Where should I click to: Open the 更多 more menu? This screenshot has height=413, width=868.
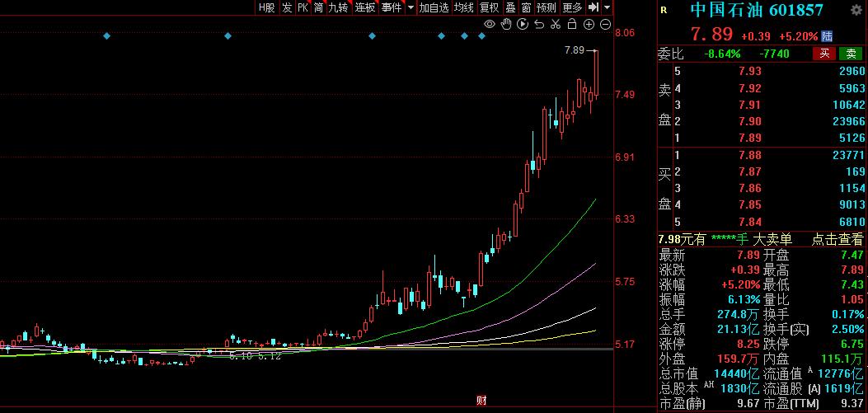(x=572, y=7)
